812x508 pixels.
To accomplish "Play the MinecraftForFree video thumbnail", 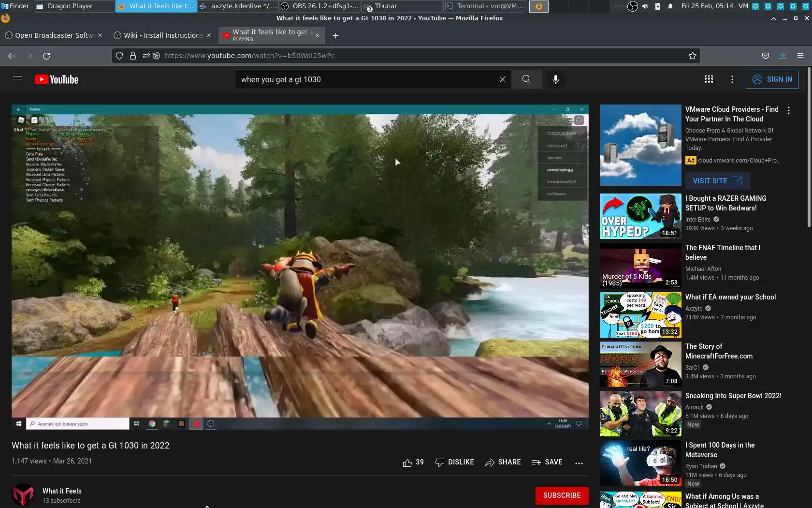I will (641, 364).
